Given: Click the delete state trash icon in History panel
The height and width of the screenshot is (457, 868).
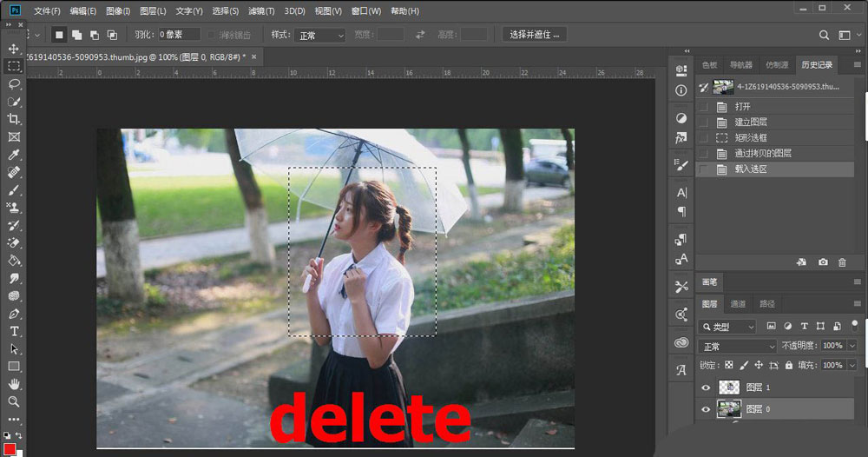Looking at the screenshot, I should click(842, 262).
